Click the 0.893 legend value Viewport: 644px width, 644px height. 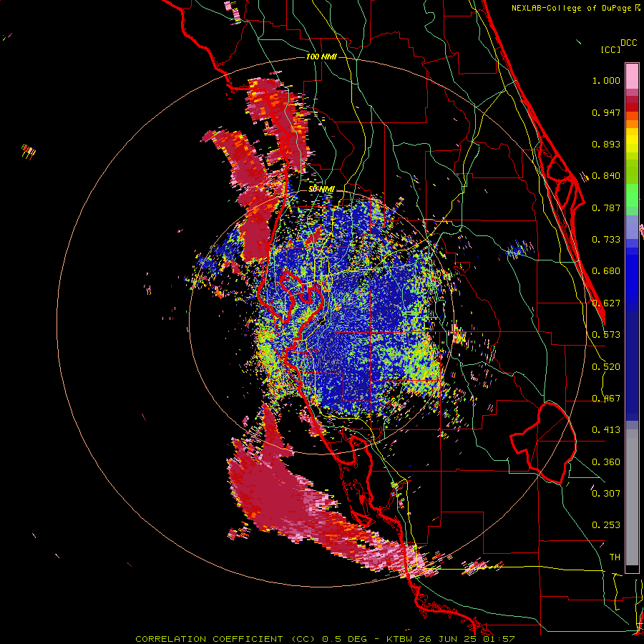(606, 145)
